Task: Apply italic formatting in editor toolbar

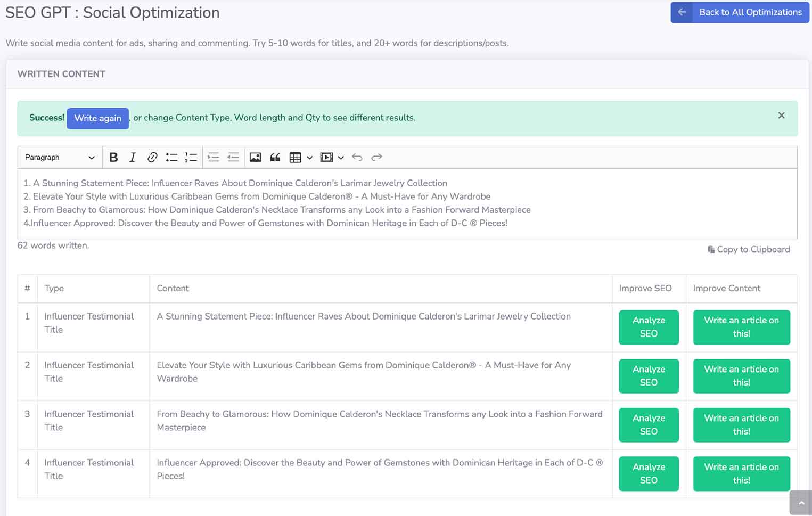Action: tap(133, 157)
